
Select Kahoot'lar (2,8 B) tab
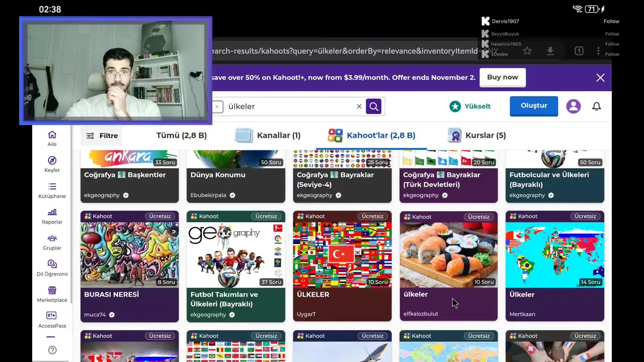tap(371, 135)
